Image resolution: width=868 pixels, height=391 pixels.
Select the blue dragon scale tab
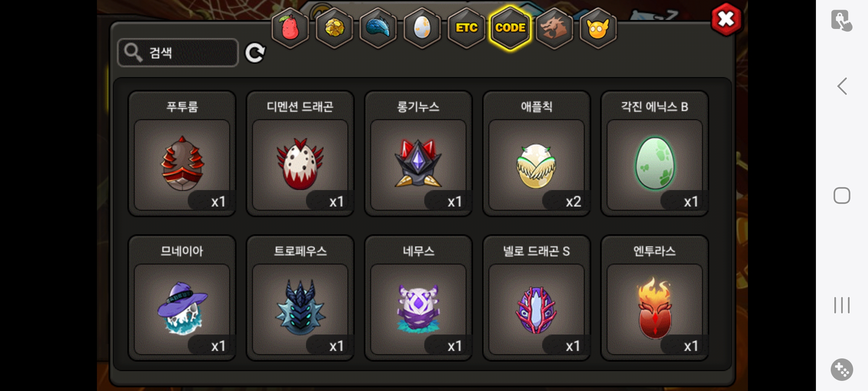point(378,28)
